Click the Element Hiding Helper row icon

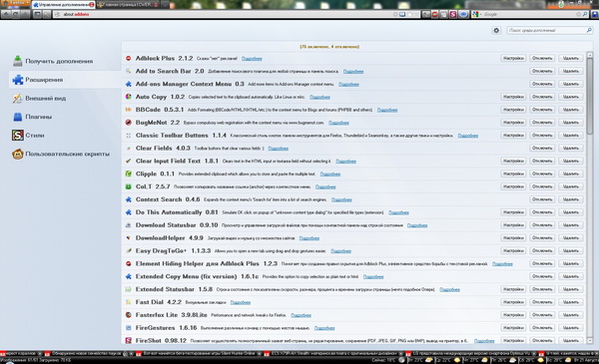129,263
